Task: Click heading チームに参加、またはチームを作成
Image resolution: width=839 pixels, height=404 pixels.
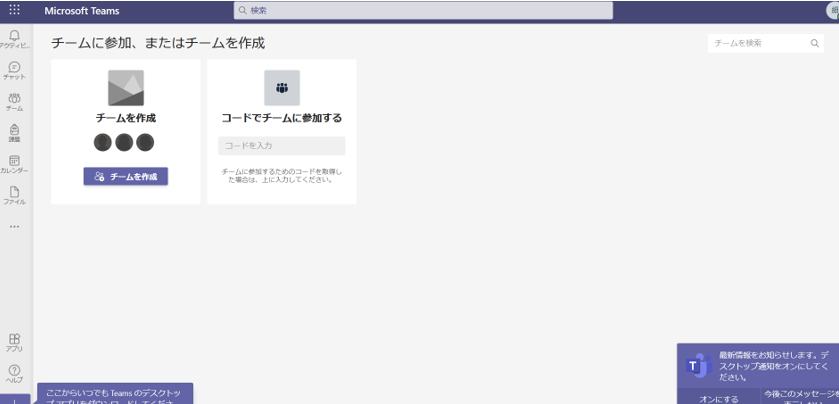Action: point(158,43)
